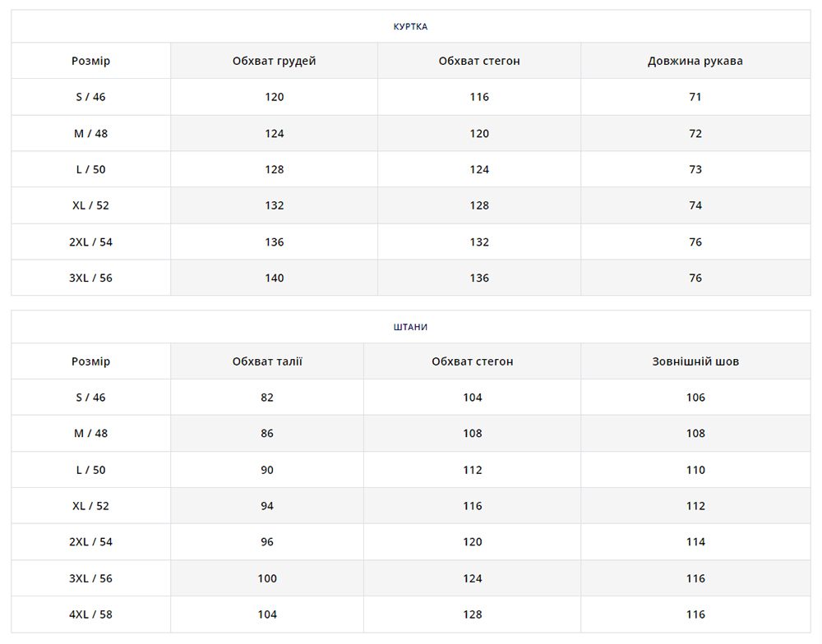Select chest value 140 in jacket table
822x644 pixels.
(274, 278)
